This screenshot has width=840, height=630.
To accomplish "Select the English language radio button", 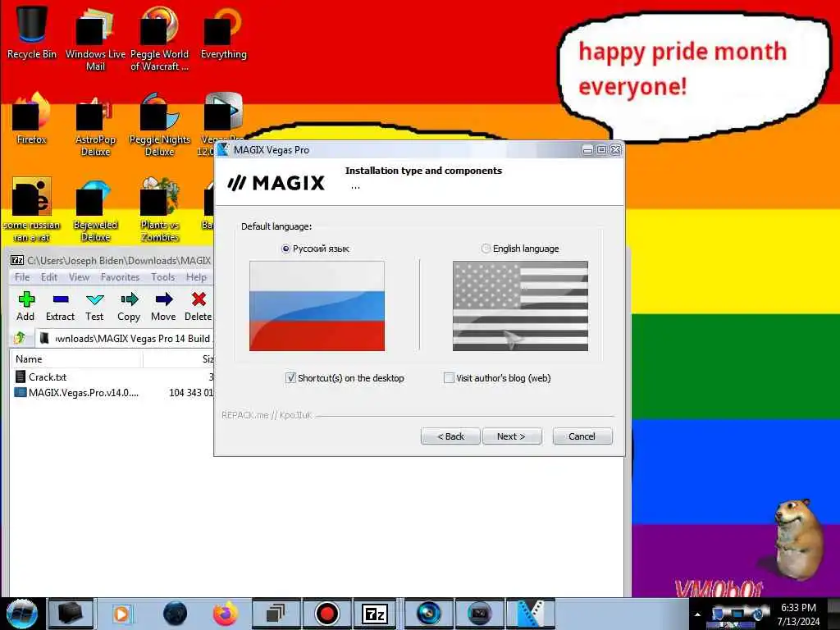I will point(486,249).
